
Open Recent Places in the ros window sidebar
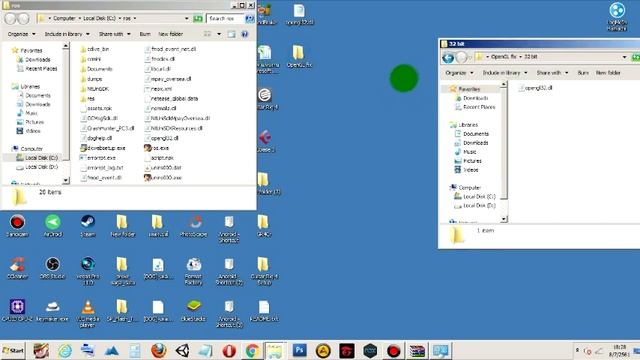[x=38, y=69]
